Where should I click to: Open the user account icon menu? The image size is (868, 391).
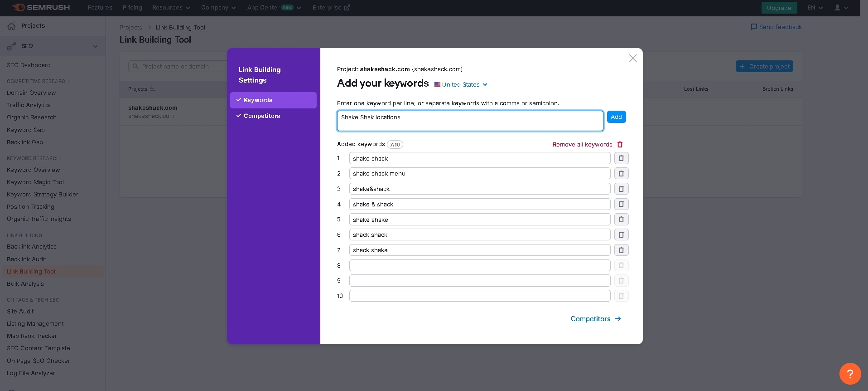pos(841,8)
